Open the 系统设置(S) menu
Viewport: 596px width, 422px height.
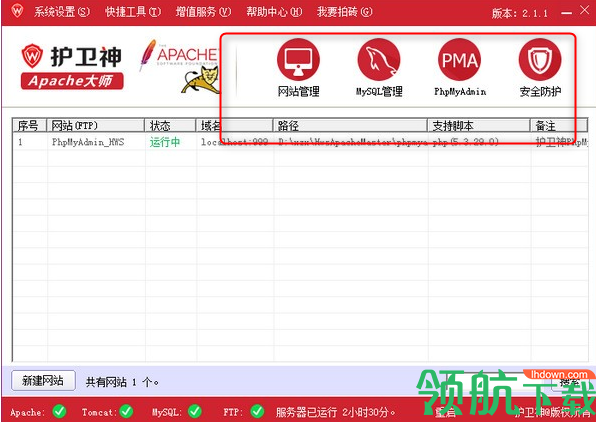(x=62, y=12)
